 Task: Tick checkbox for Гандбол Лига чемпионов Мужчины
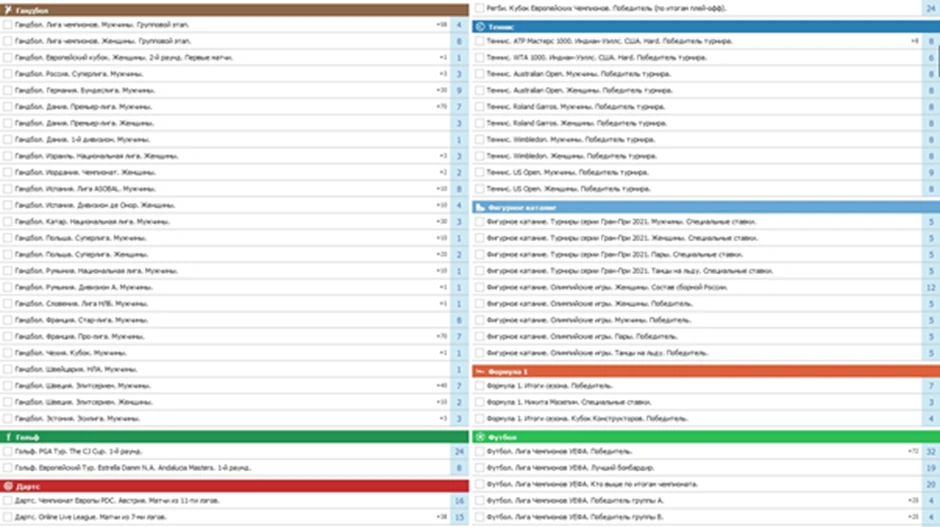[x=8, y=25]
